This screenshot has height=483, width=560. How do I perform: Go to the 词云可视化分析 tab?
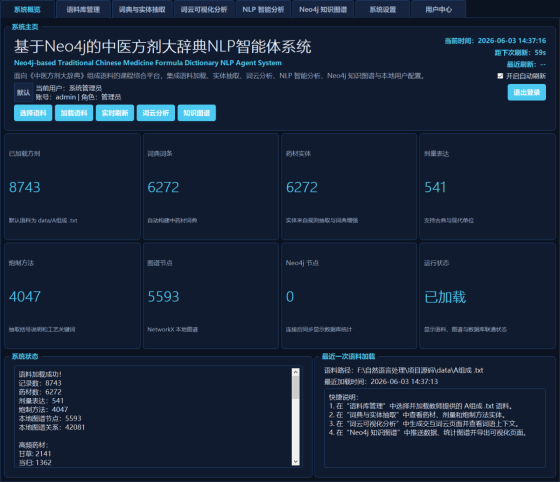click(x=204, y=9)
